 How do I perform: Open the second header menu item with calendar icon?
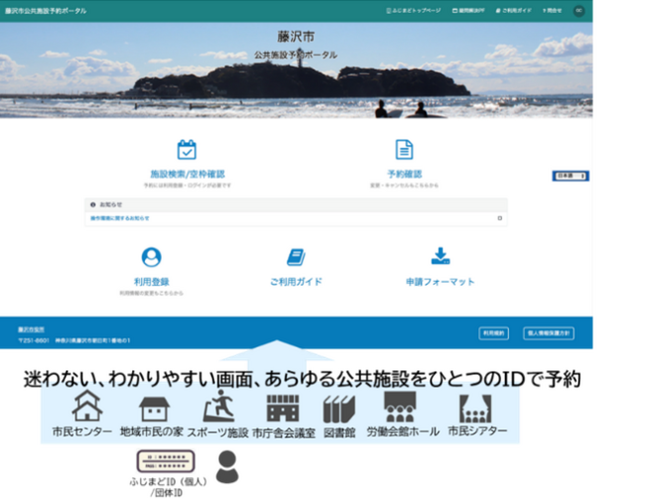[x=468, y=11]
